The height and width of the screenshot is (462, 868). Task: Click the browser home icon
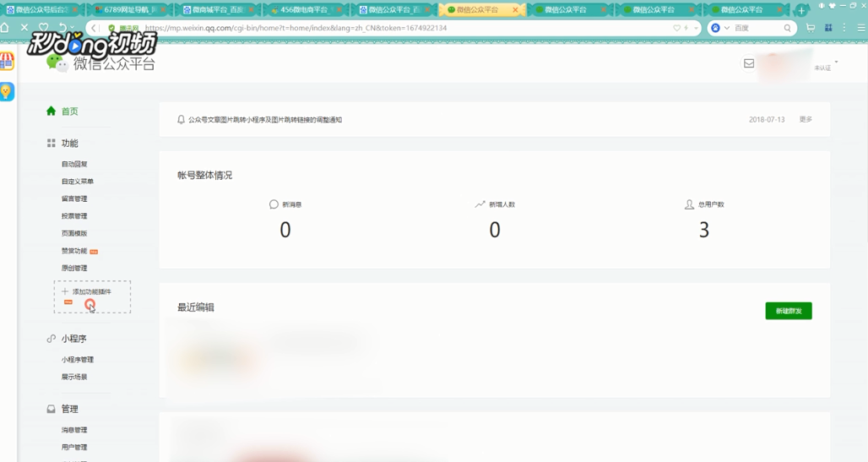tap(5, 27)
